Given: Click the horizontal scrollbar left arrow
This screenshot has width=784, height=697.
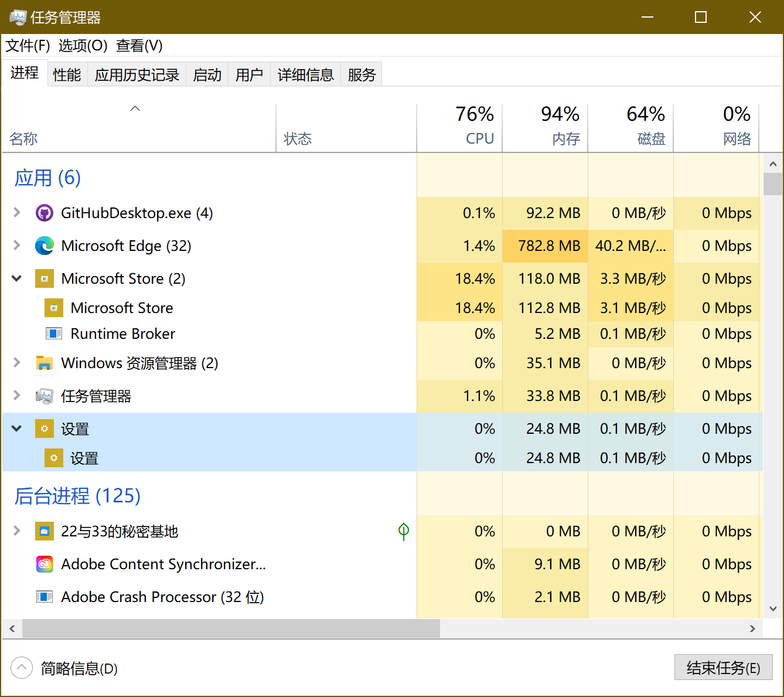Looking at the screenshot, I should click(12, 628).
